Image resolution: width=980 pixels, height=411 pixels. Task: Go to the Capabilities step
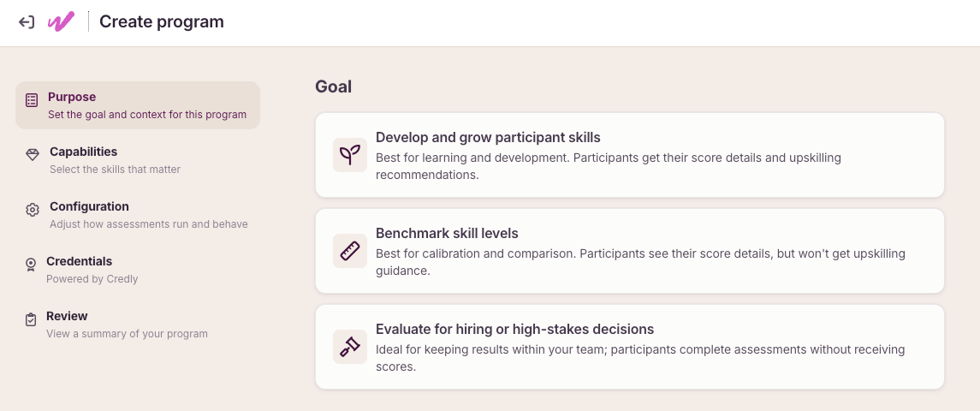[138, 160]
